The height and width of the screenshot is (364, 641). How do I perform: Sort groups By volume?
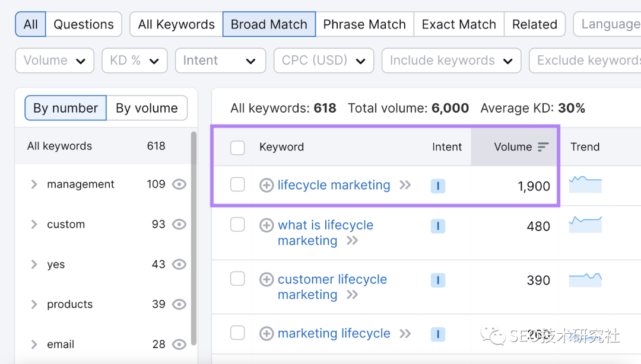147,108
